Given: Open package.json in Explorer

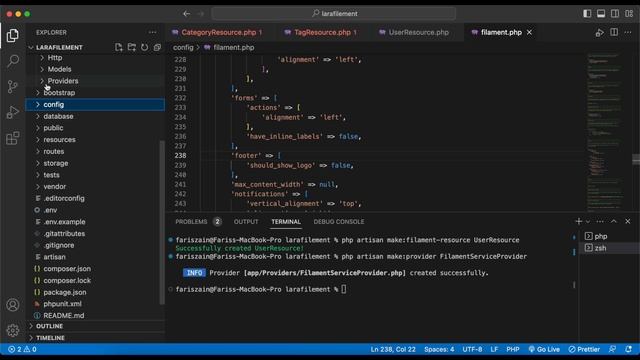Looking at the screenshot, I should (95, 292).
